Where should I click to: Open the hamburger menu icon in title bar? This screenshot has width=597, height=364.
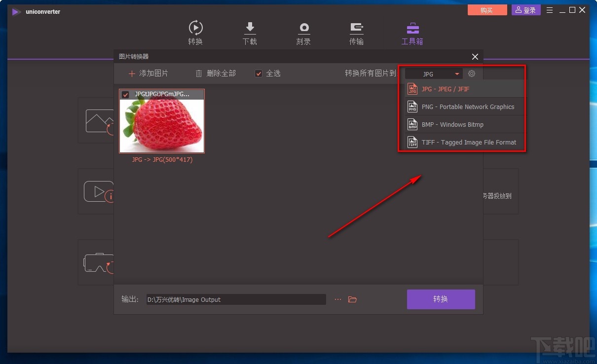click(550, 10)
